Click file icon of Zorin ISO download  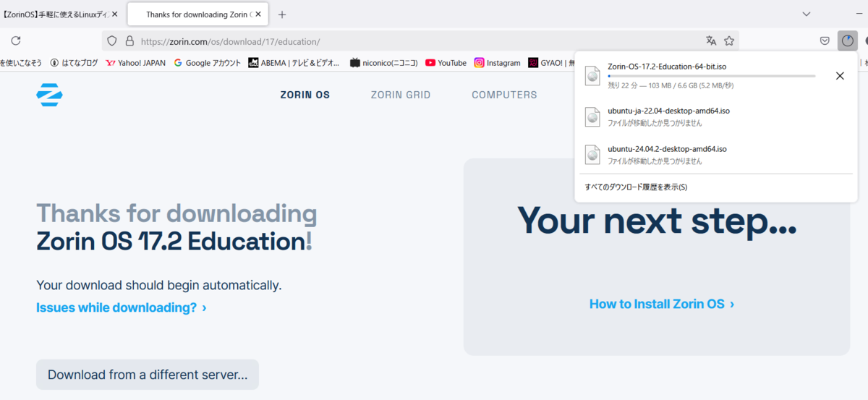click(593, 76)
